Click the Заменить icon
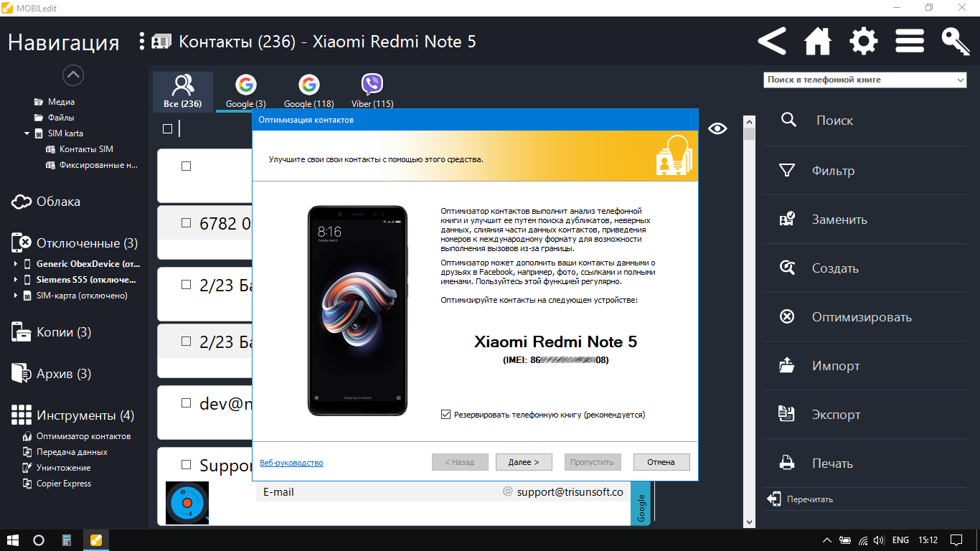 pyautogui.click(x=787, y=220)
